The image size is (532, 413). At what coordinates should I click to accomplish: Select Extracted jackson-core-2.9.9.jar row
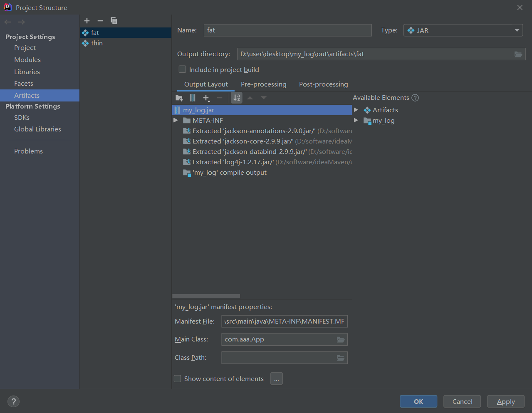pos(262,141)
